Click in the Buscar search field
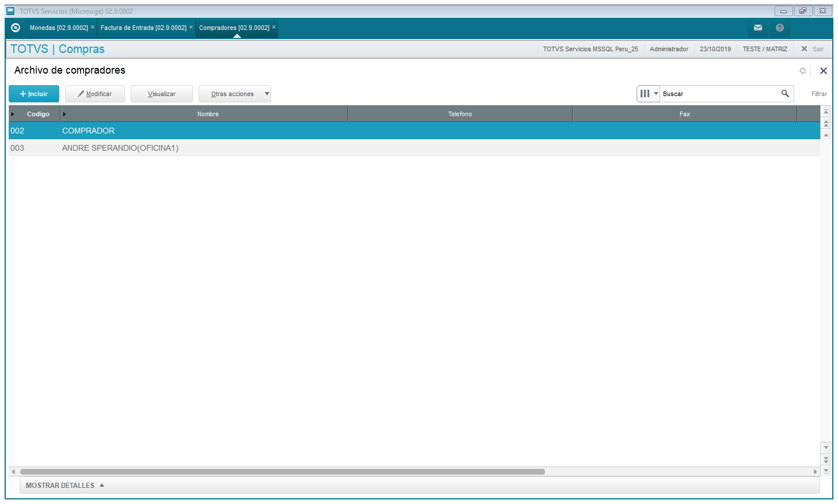This screenshot has width=838, height=504. tap(719, 94)
